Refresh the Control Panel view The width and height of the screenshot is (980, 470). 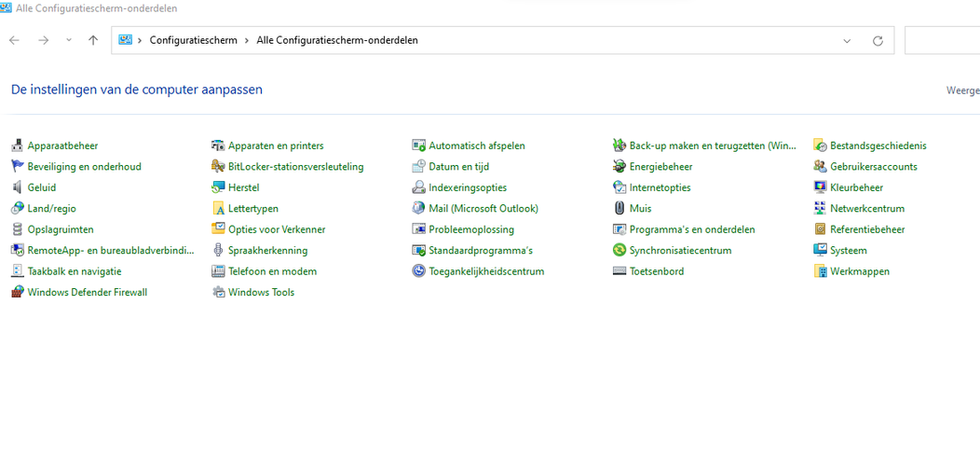coord(878,41)
